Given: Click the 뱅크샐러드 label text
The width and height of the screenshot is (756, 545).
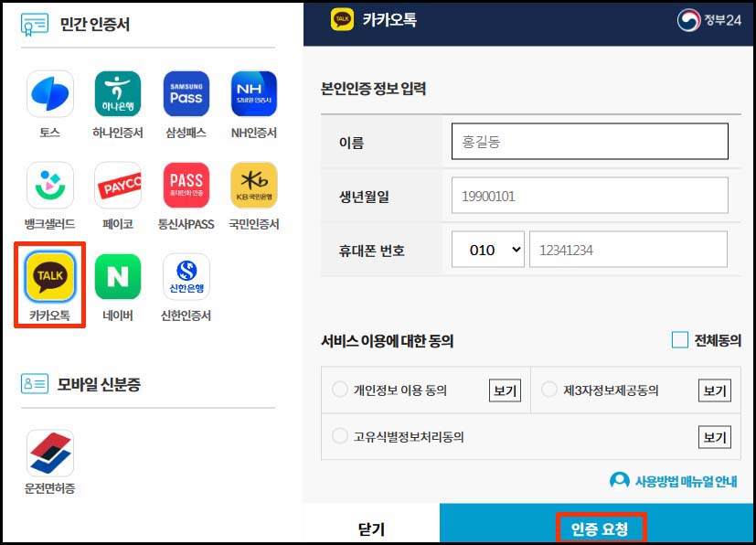Looking at the screenshot, I should point(50,224).
